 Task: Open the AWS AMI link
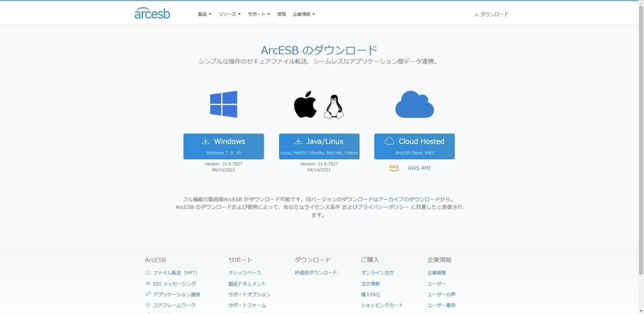pos(419,168)
